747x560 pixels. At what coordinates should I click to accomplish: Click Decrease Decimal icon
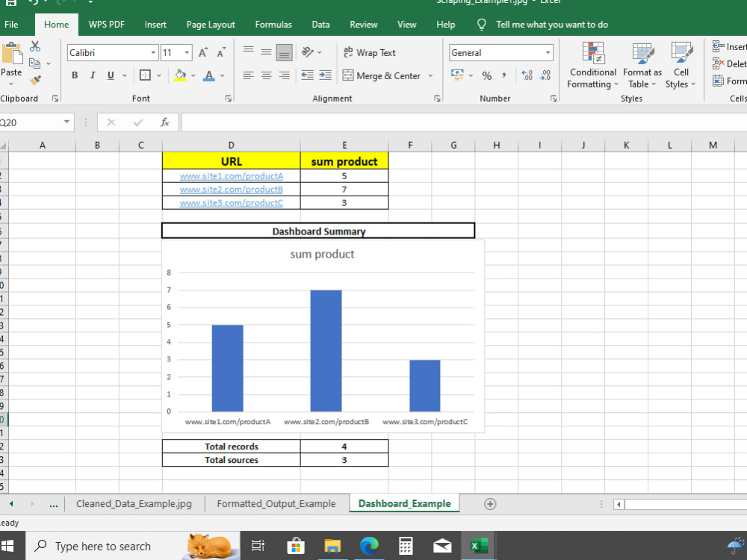point(545,75)
